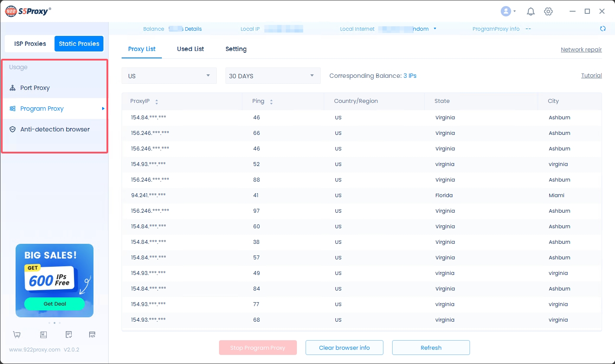Open the settings gear icon

pos(548,12)
